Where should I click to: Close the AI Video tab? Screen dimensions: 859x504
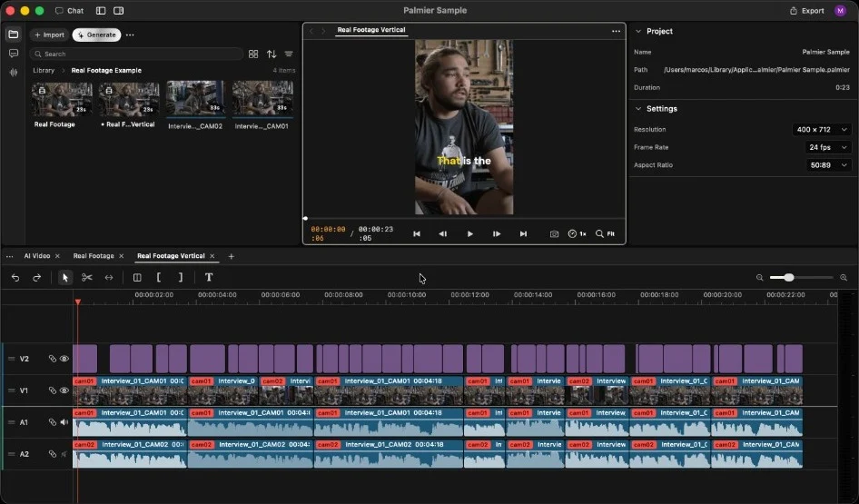pos(57,256)
